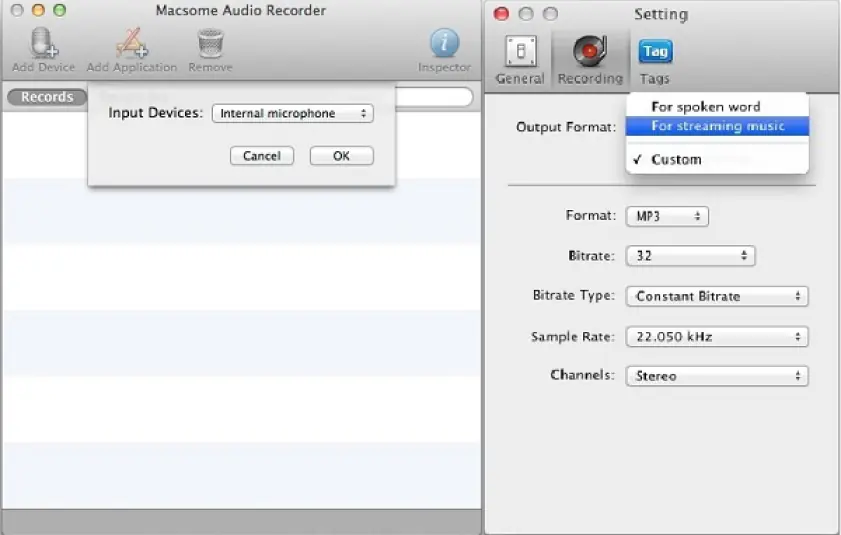Cancel the input device dialog
This screenshot has height=535, width=841.
click(x=262, y=156)
